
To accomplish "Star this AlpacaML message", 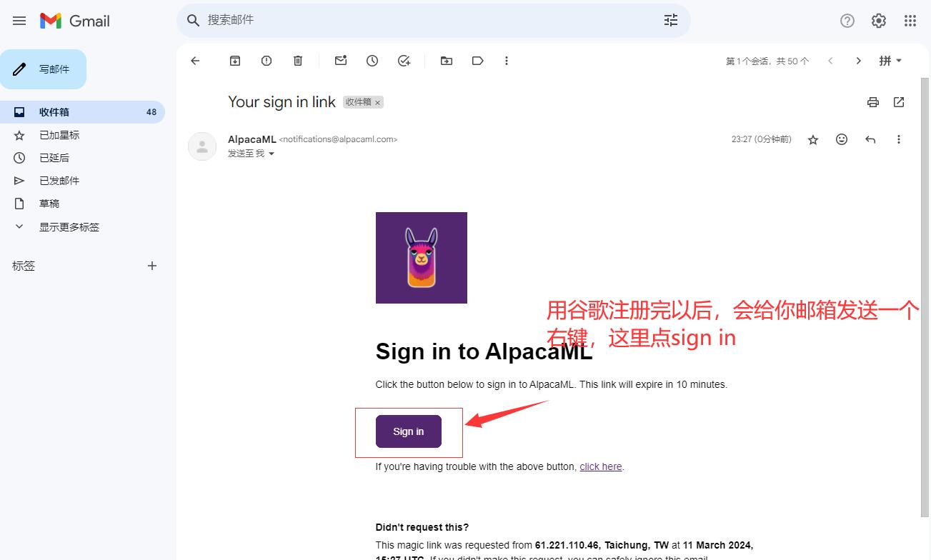I will coord(813,140).
